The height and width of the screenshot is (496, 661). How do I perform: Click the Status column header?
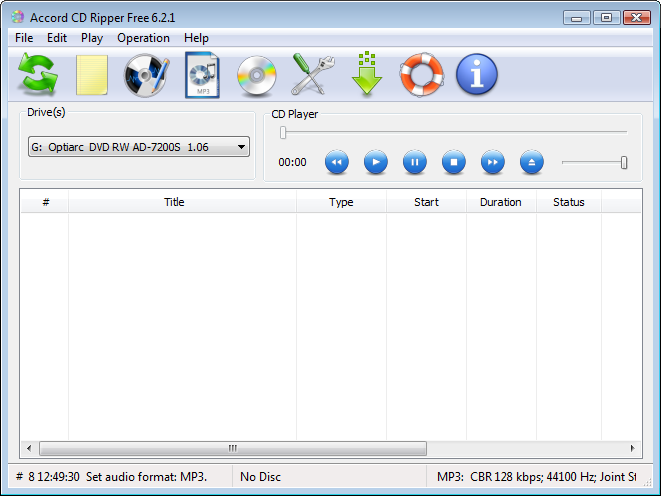(x=569, y=202)
